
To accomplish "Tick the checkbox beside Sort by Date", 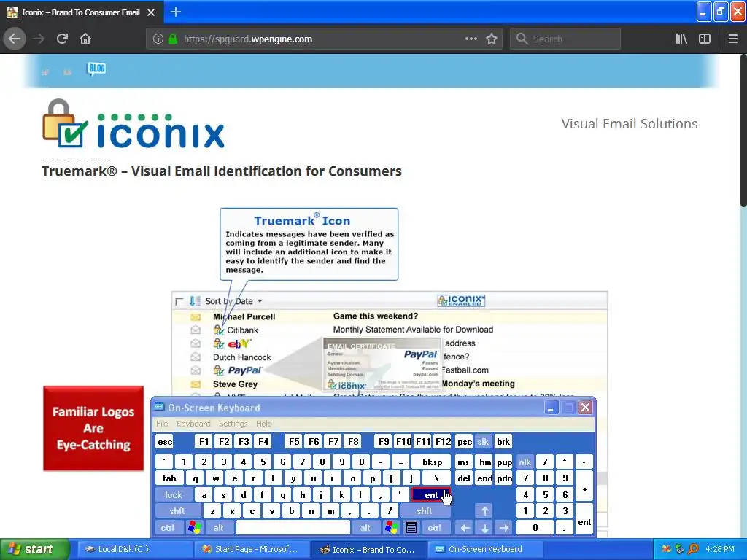I will pyautogui.click(x=179, y=301).
